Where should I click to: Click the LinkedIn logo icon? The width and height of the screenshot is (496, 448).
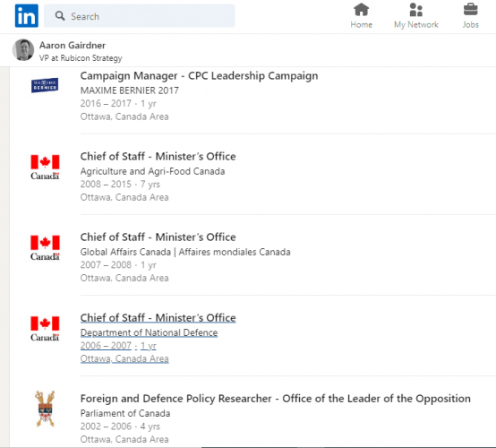[27, 16]
